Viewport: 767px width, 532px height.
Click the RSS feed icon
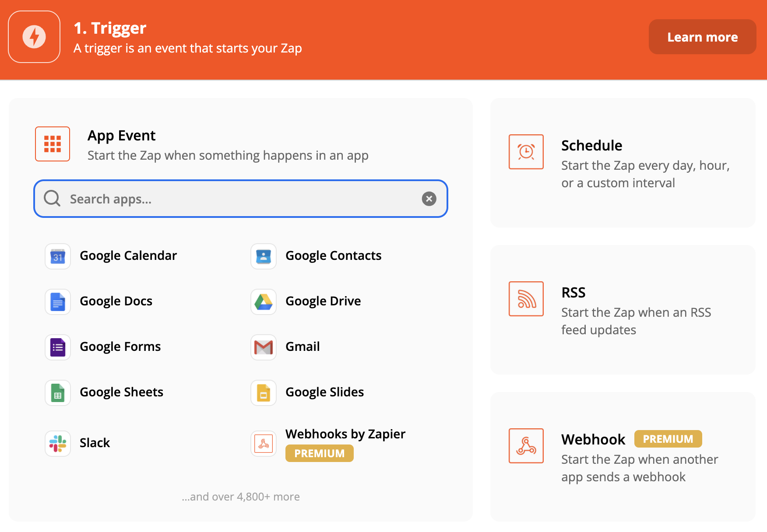(526, 299)
